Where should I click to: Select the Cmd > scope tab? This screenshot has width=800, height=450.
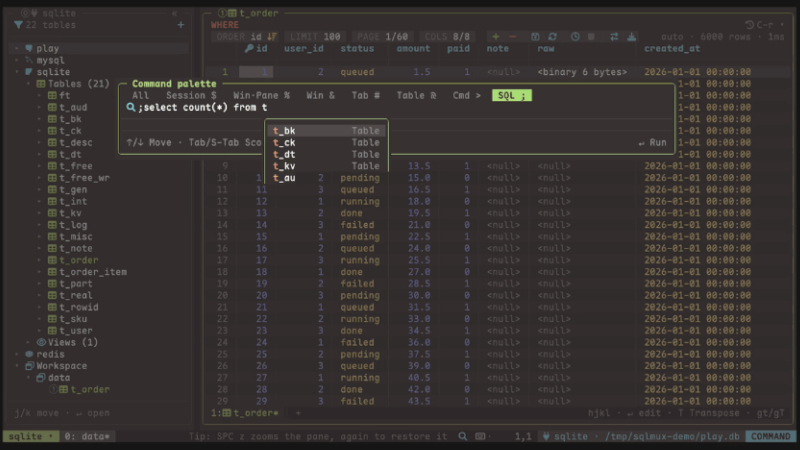(466, 95)
